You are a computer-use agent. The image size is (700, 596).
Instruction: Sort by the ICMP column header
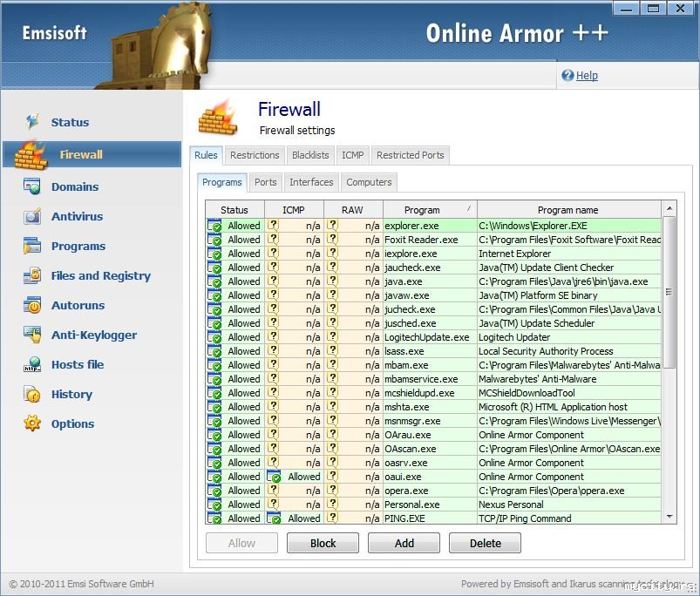point(294,210)
